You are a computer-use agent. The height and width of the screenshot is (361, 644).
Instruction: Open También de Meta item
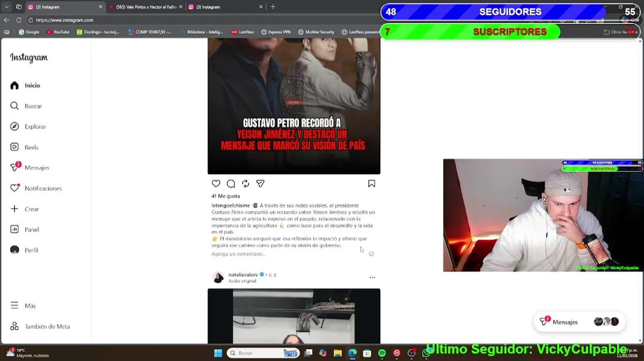point(41,326)
